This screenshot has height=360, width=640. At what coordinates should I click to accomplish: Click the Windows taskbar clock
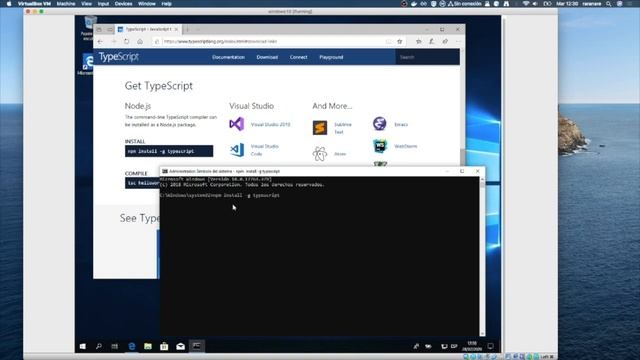tap(472, 346)
